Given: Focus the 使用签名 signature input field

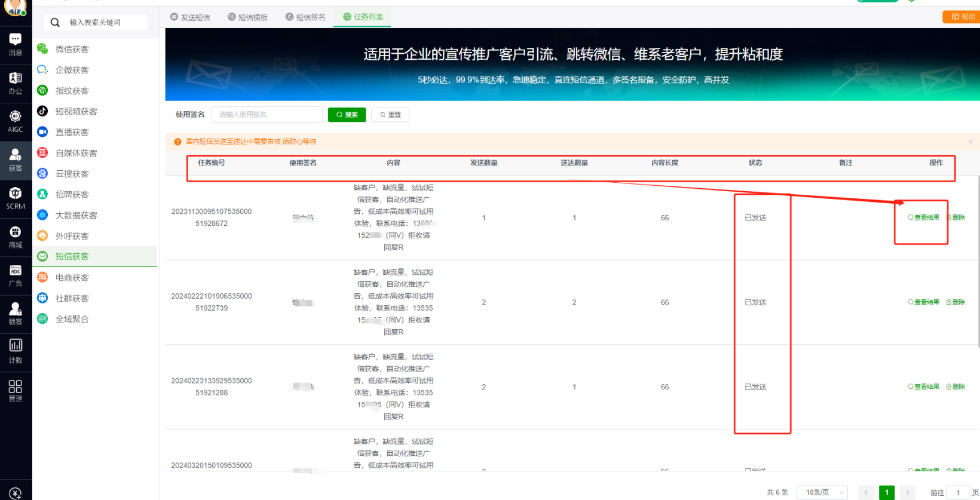Looking at the screenshot, I should 267,115.
